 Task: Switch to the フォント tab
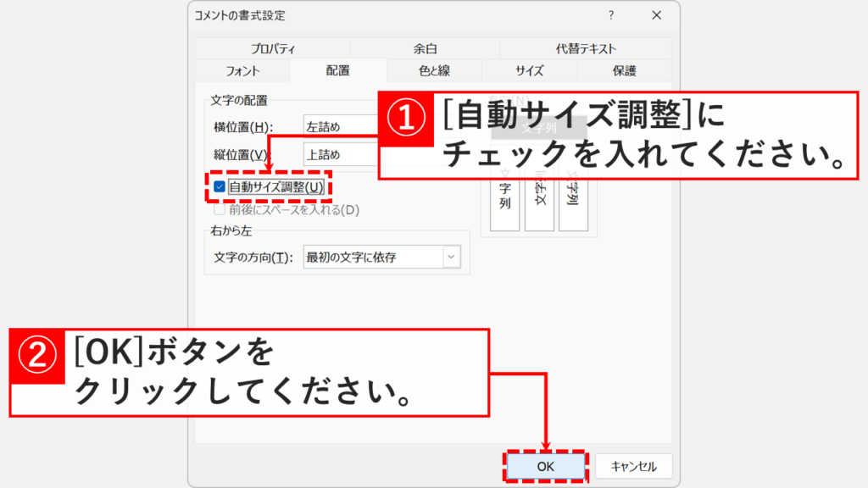click(242, 71)
